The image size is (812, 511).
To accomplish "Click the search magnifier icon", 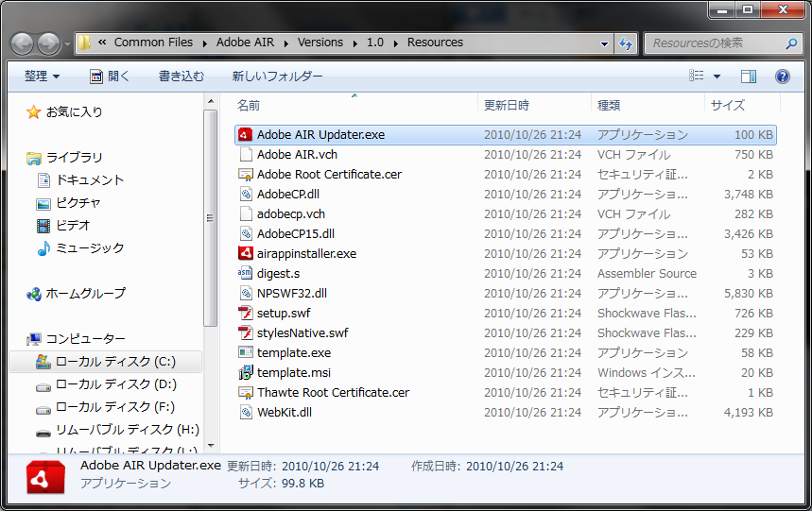I will 791,43.
